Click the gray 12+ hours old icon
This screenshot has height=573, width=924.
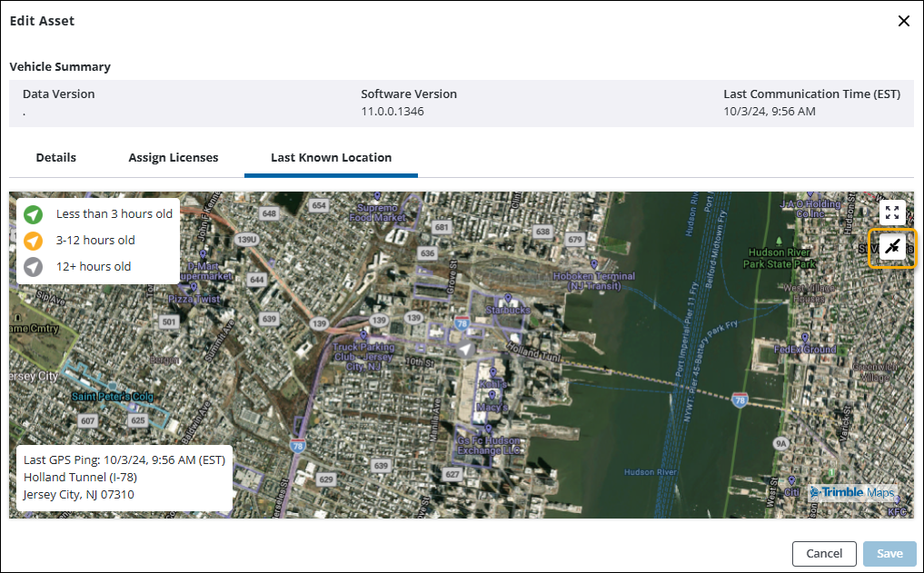(x=34, y=267)
